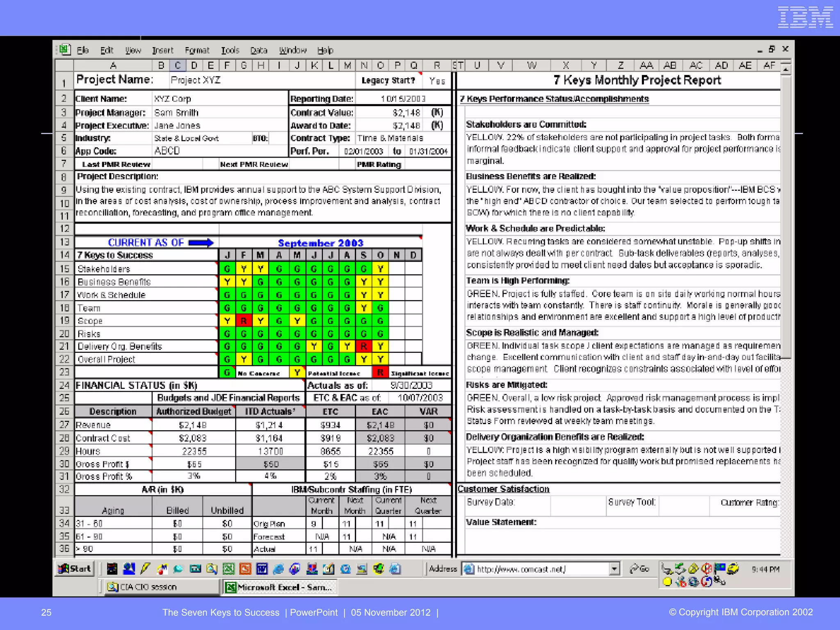
Task: Click the vertical scrollbar up arrow
Action: [785, 70]
